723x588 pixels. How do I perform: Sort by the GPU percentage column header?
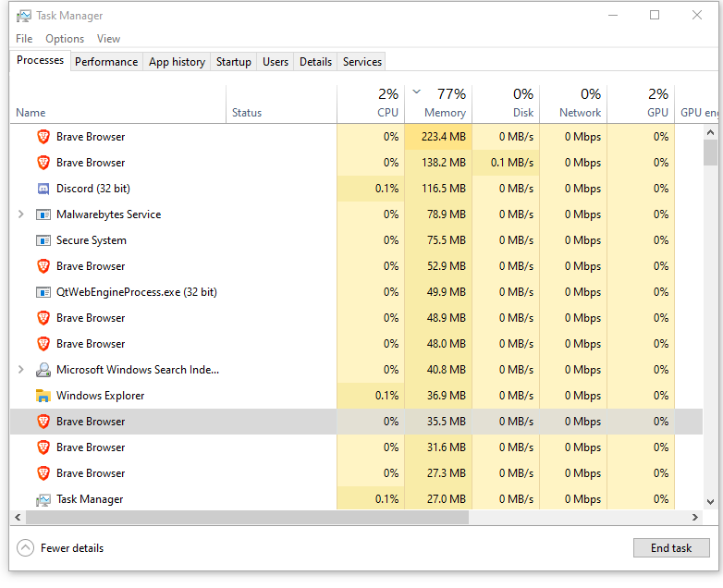pos(641,104)
